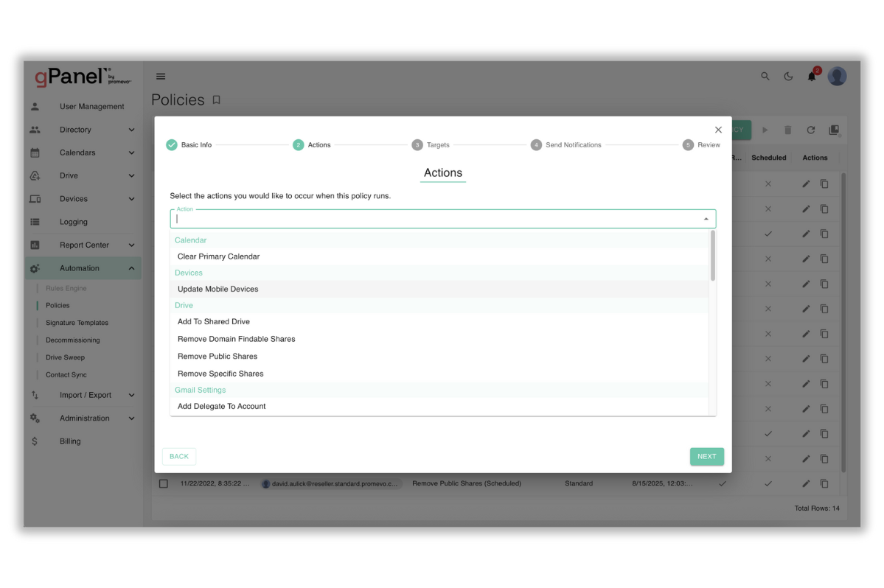The width and height of the screenshot is (884, 588).
Task: Click the Import / Export arrows icon
Action: pyautogui.click(x=35, y=396)
